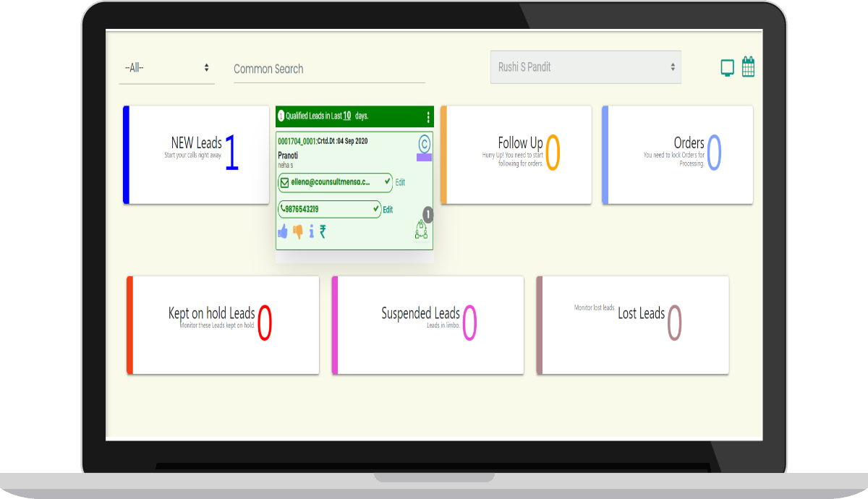Open the lead transfer people icon
This screenshot has height=499, width=868.
[x=421, y=229]
